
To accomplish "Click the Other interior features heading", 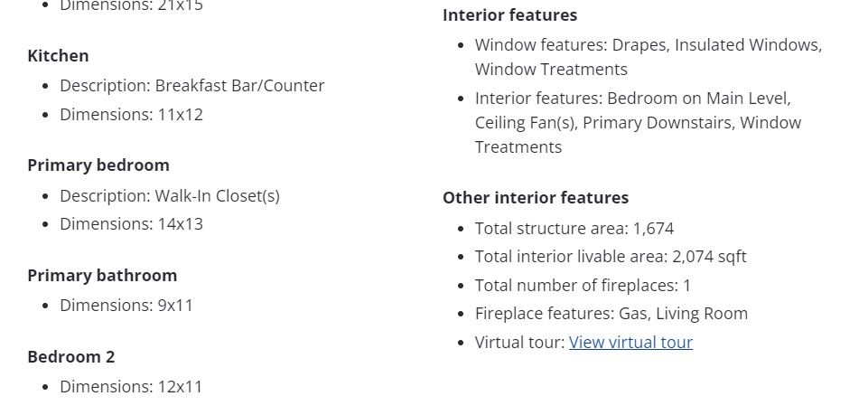I will click(x=535, y=198).
